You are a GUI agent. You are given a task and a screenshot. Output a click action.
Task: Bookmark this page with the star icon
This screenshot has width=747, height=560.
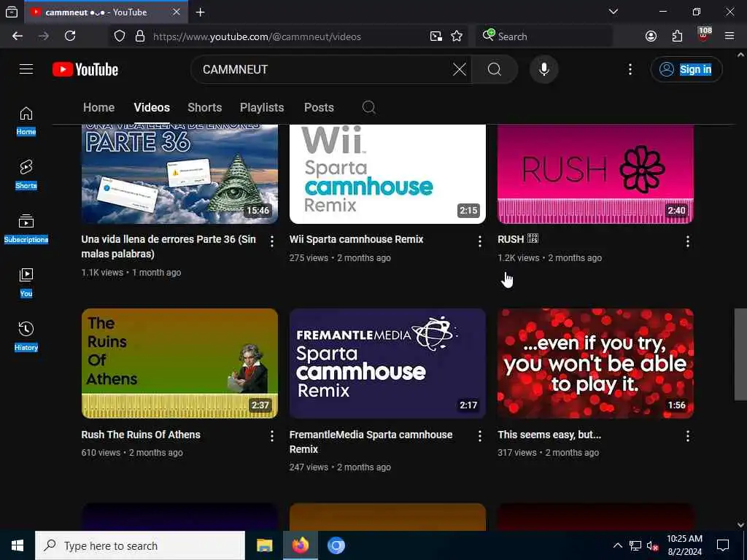[x=457, y=36]
